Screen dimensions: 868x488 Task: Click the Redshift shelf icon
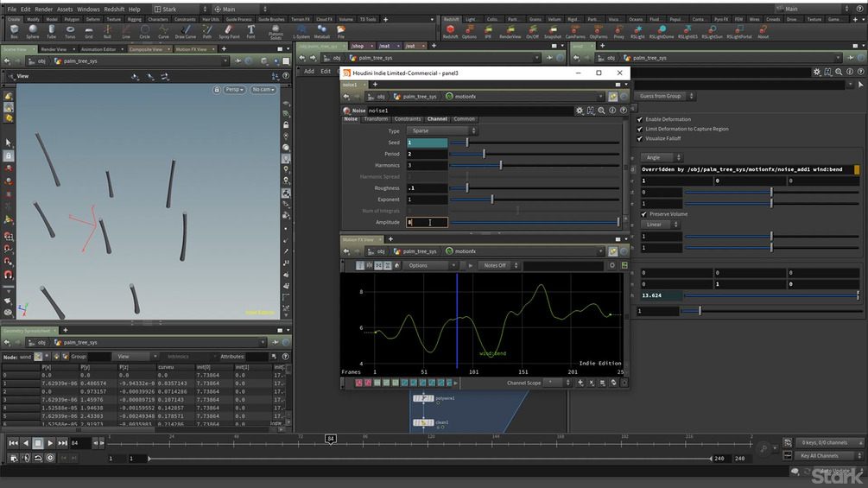(450, 31)
